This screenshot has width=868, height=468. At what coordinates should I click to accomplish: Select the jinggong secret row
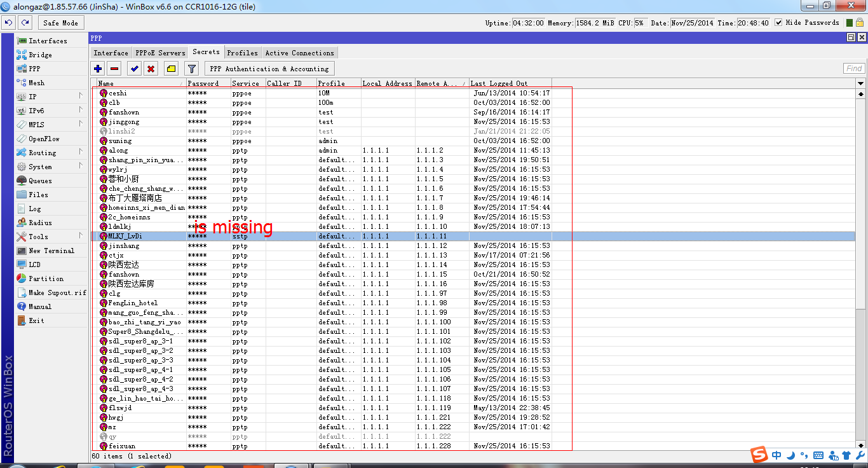pyautogui.click(x=473, y=121)
